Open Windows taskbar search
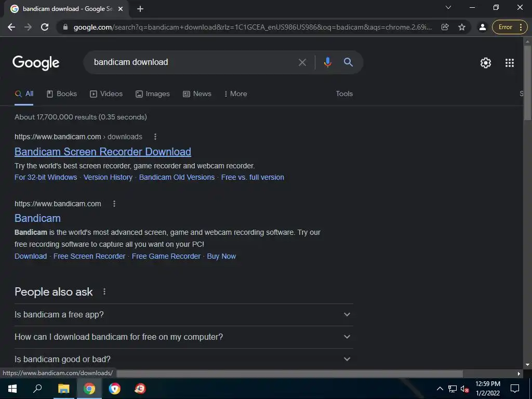This screenshot has height=399, width=532. (37, 389)
